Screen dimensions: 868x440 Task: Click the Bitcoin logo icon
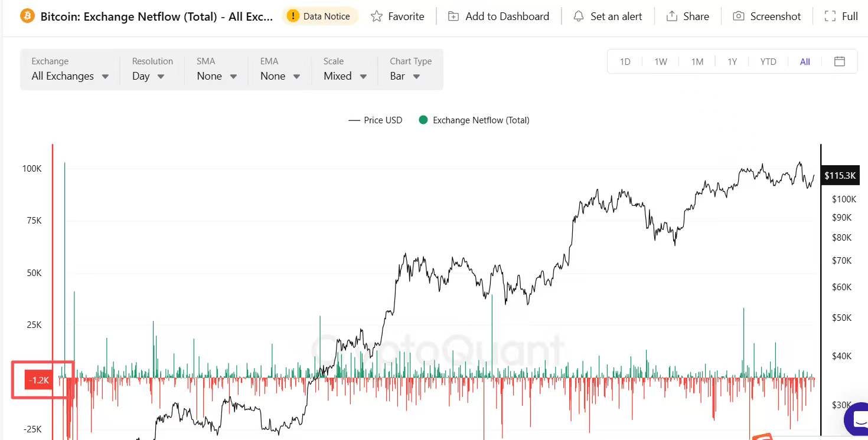pyautogui.click(x=27, y=16)
